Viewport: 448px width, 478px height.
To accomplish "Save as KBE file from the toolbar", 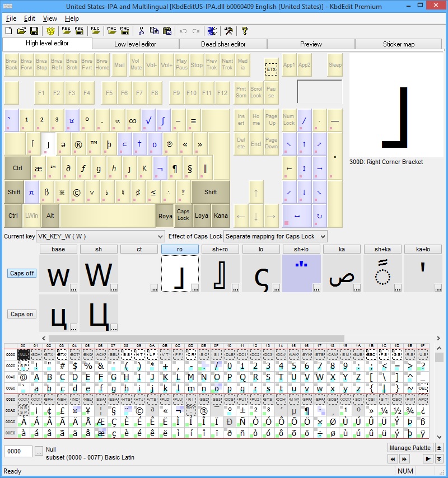I will pyautogui.click(x=79, y=31).
